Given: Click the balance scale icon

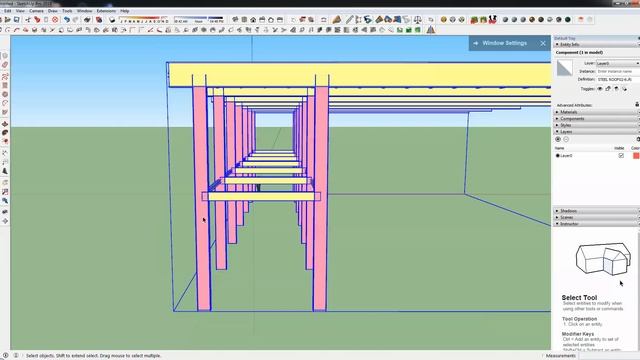Looking at the screenshot, I should point(418,20).
